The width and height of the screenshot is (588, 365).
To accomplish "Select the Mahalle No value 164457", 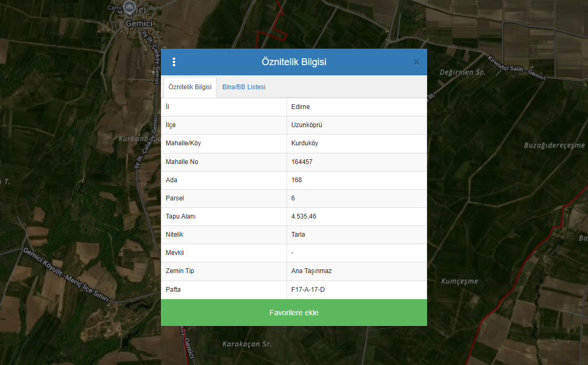I will [x=302, y=161].
